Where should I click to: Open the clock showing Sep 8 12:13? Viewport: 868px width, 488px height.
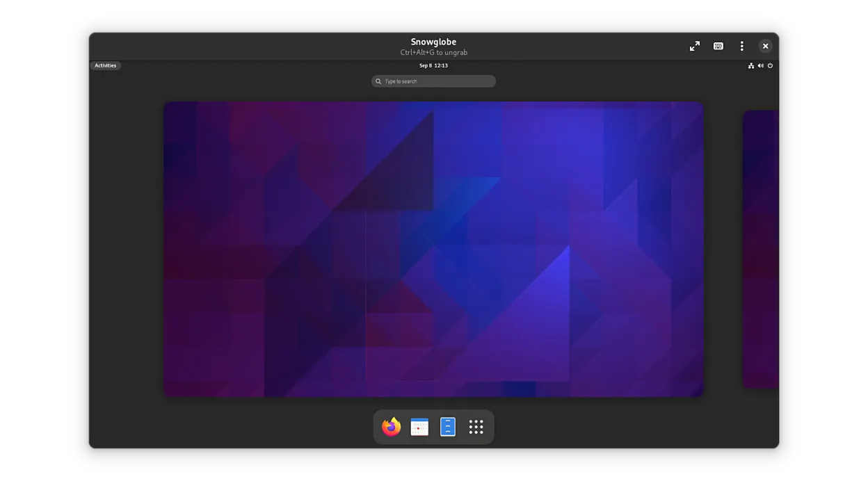(433, 65)
